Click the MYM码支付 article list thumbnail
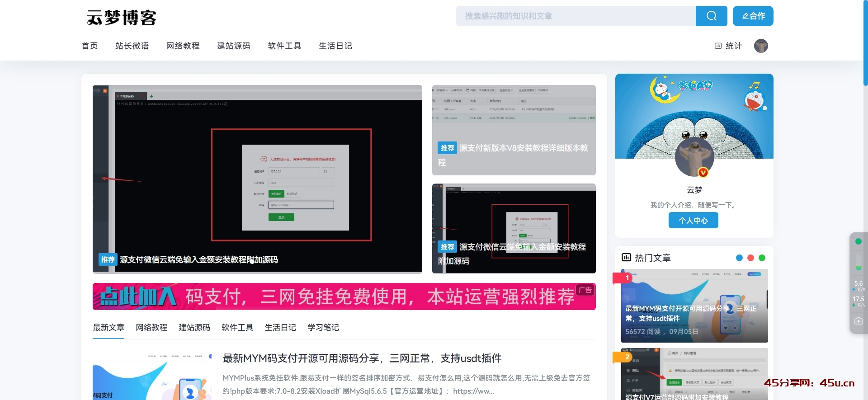Viewport: 868px width, 400px height. coord(152,375)
